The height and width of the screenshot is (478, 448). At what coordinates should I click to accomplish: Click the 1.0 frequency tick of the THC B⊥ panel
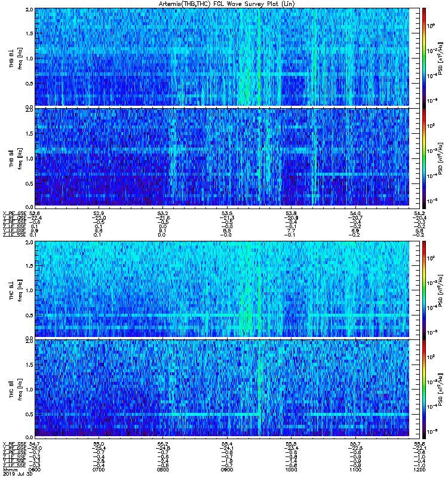tap(29, 290)
